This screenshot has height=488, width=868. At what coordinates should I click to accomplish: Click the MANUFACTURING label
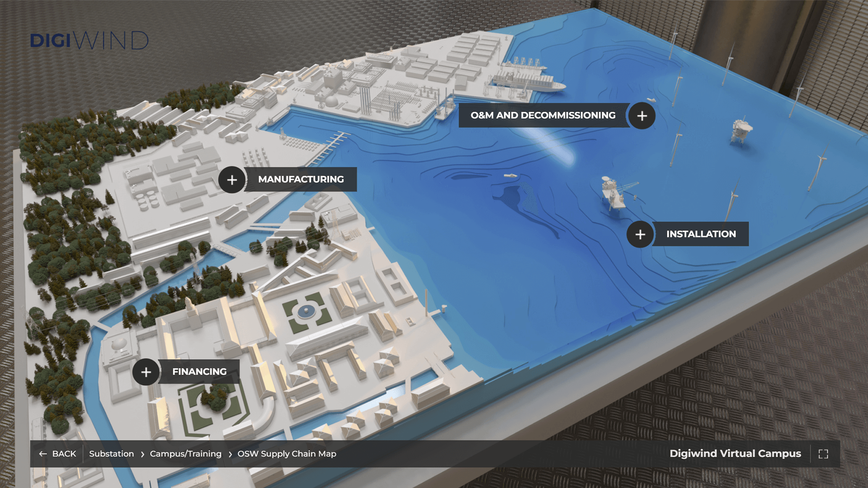pyautogui.click(x=301, y=179)
